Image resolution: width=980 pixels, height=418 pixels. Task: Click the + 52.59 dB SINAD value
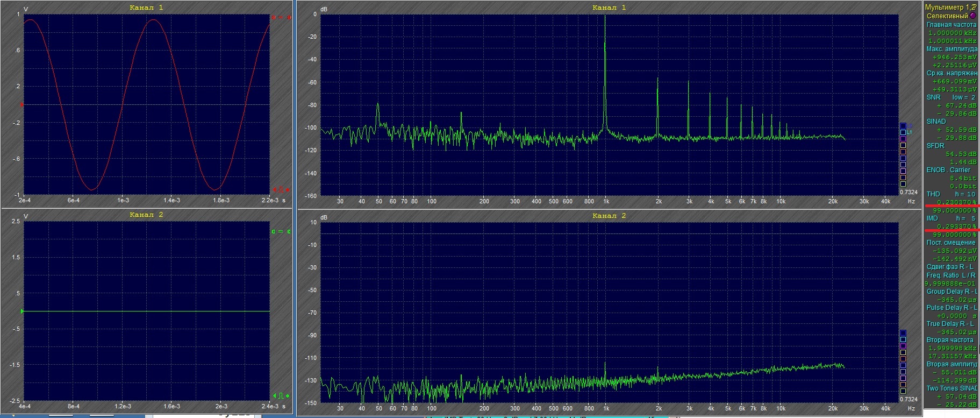pyautogui.click(x=956, y=130)
